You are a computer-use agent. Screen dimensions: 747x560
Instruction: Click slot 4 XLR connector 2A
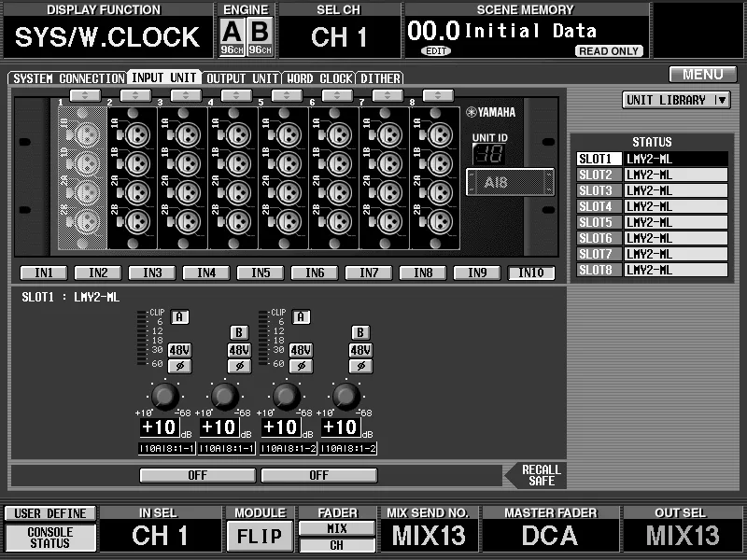click(x=239, y=192)
